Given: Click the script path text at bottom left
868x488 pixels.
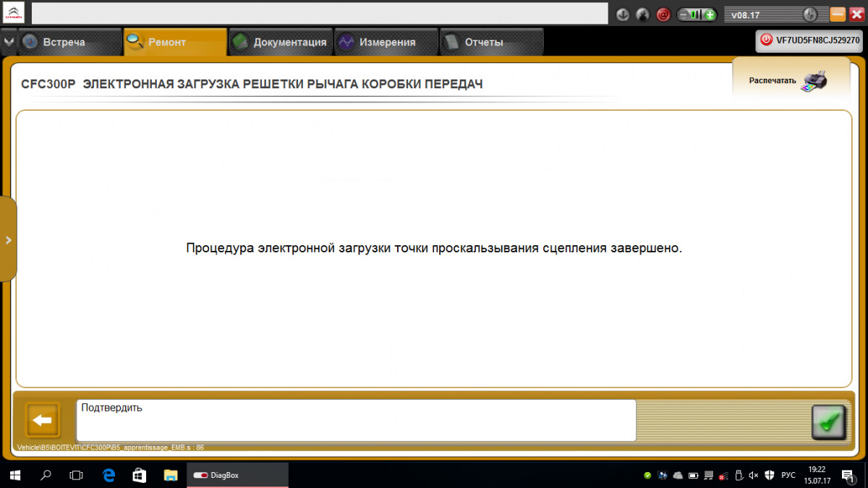Looking at the screenshot, I should [111, 447].
